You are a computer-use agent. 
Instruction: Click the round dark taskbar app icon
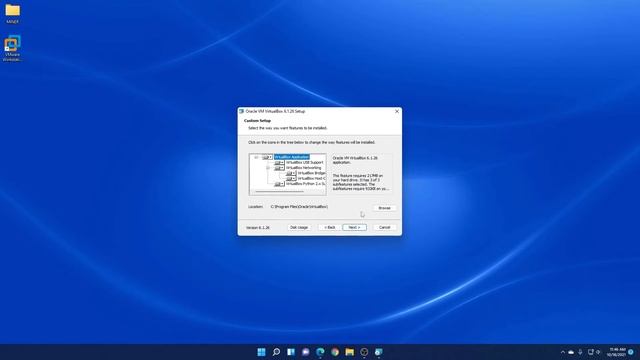click(x=364, y=352)
